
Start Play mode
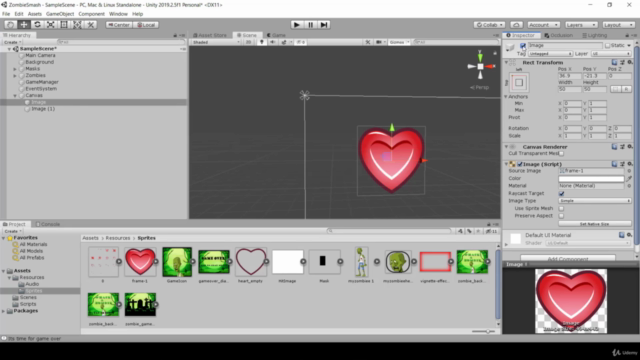[297, 25]
